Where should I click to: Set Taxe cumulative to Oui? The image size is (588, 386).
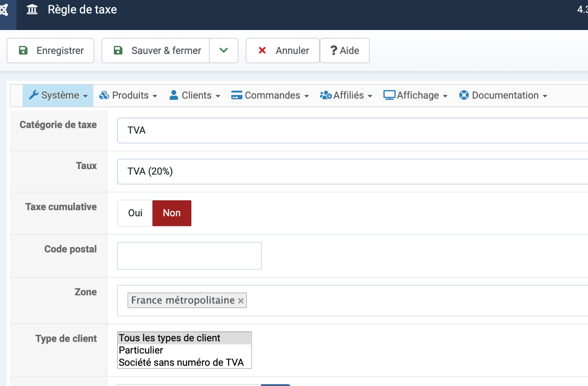135,213
